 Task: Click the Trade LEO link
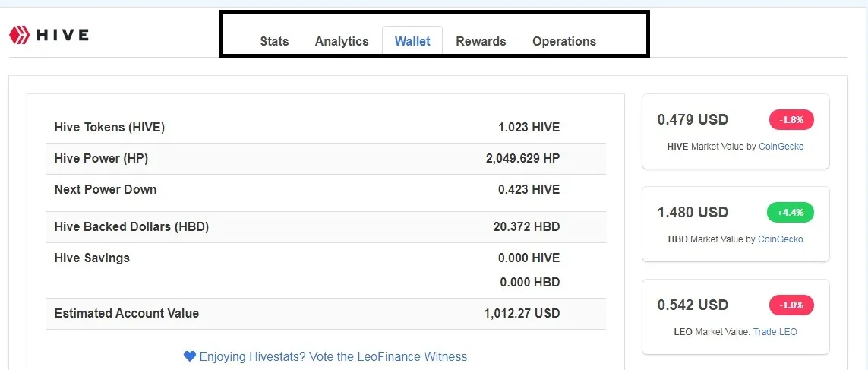tap(775, 331)
